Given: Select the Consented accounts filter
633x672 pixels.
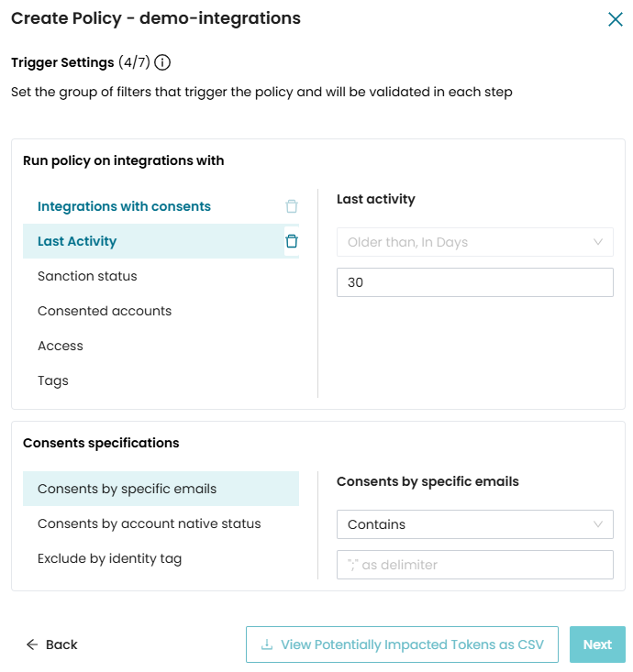Looking at the screenshot, I should click(105, 311).
